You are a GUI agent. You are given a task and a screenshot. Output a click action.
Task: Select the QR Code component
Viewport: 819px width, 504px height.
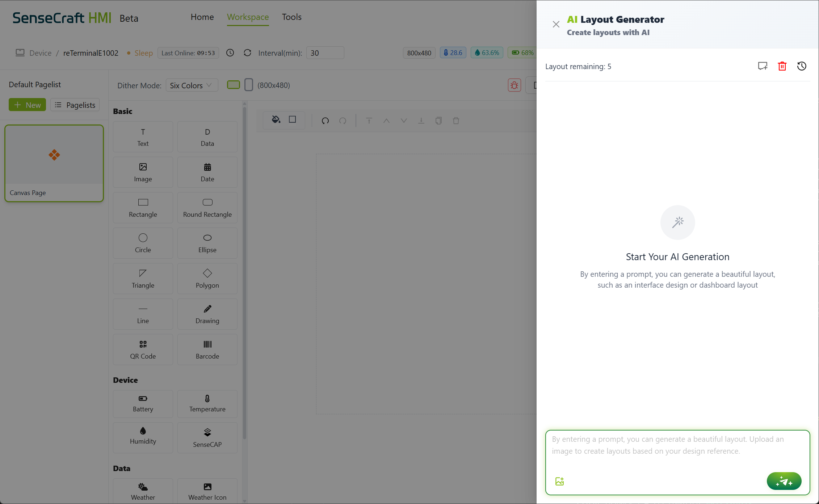(x=143, y=350)
